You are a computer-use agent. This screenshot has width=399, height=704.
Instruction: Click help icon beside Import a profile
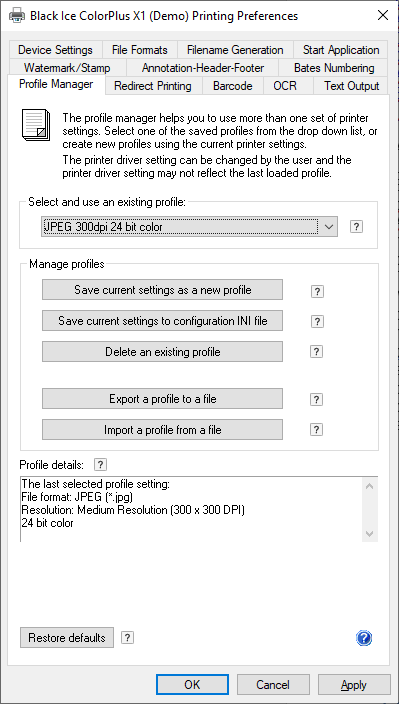pyautogui.click(x=316, y=430)
